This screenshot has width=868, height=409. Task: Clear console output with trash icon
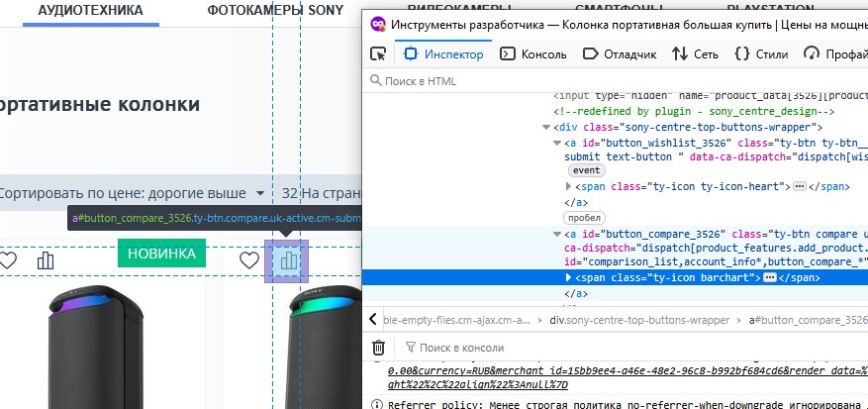(378, 348)
